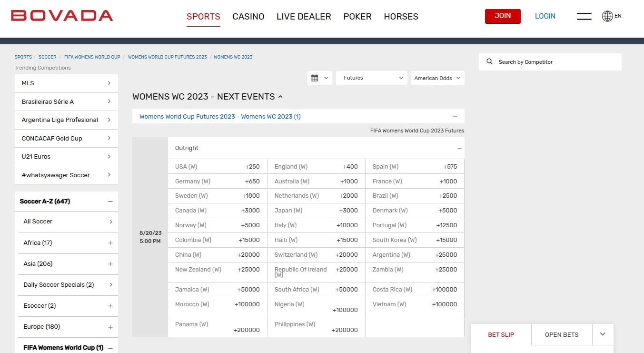Select Zambia (W) outright odds

[415, 272]
